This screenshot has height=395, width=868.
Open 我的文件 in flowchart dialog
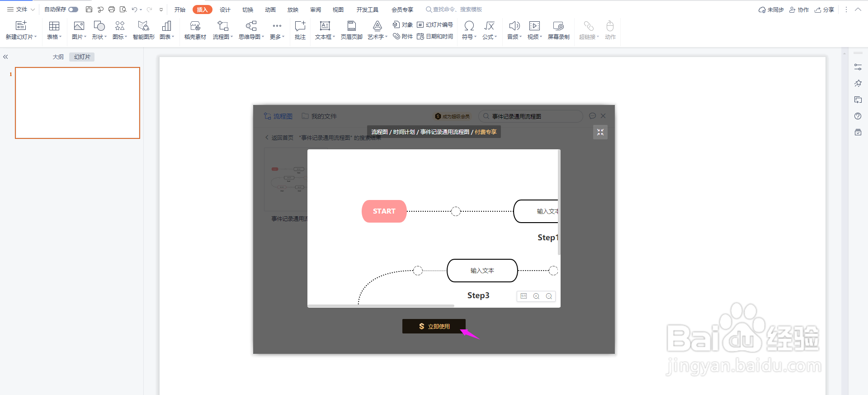(x=319, y=116)
